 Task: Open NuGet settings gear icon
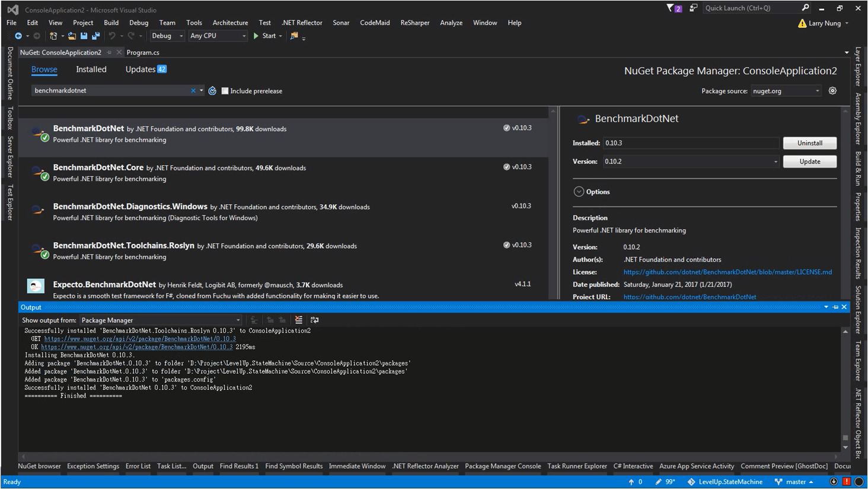click(832, 91)
